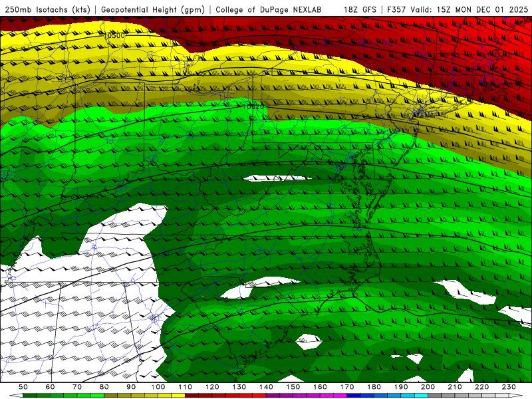Screen dimensions: 532x399
Task: Click the "250mb Isotachs (kts)" title text
Action: (47, 9)
